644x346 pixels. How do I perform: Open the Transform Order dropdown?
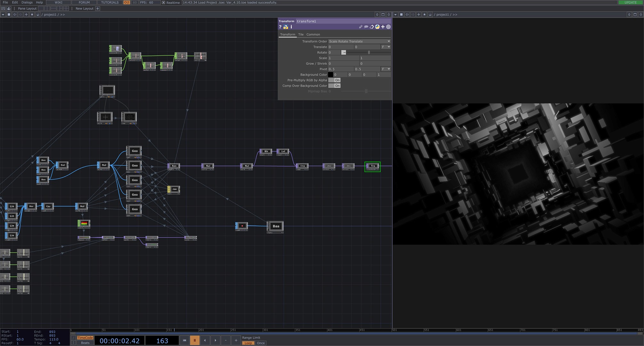tap(359, 41)
